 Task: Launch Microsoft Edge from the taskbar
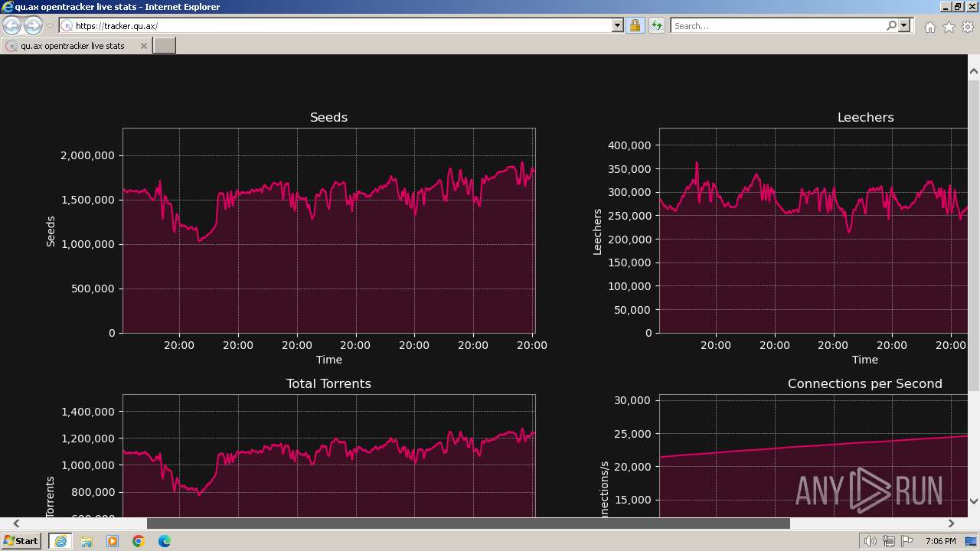point(165,541)
